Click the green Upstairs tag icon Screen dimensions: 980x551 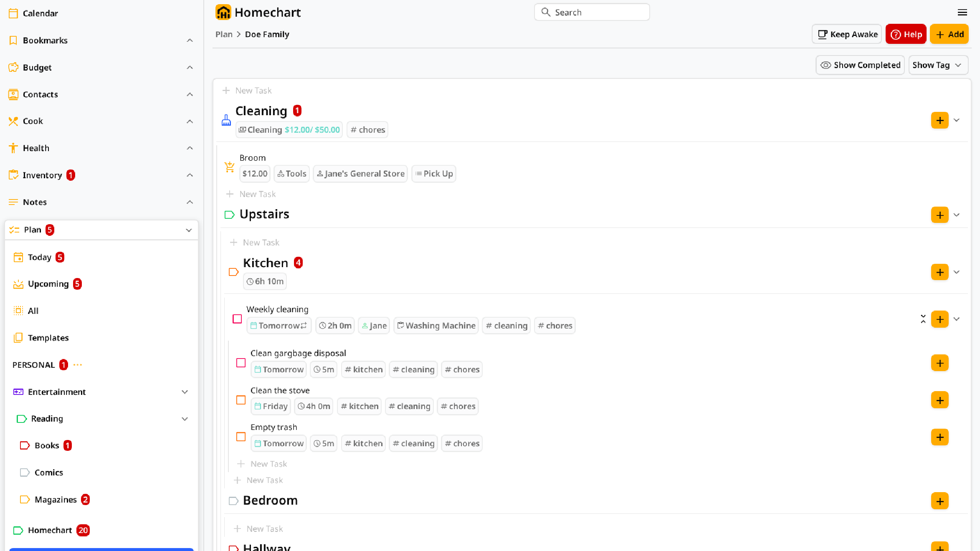[230, 215]
